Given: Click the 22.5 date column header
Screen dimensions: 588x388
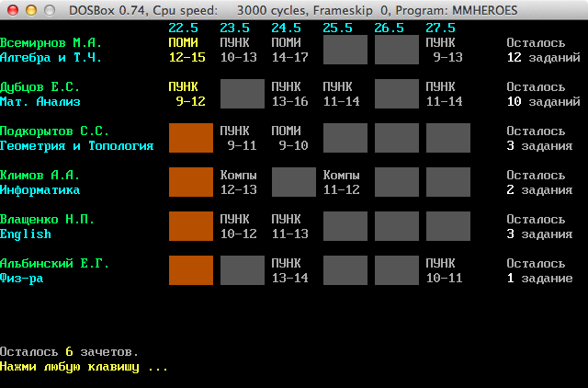Looking at the screenshot, I should (x=183, y=28).
